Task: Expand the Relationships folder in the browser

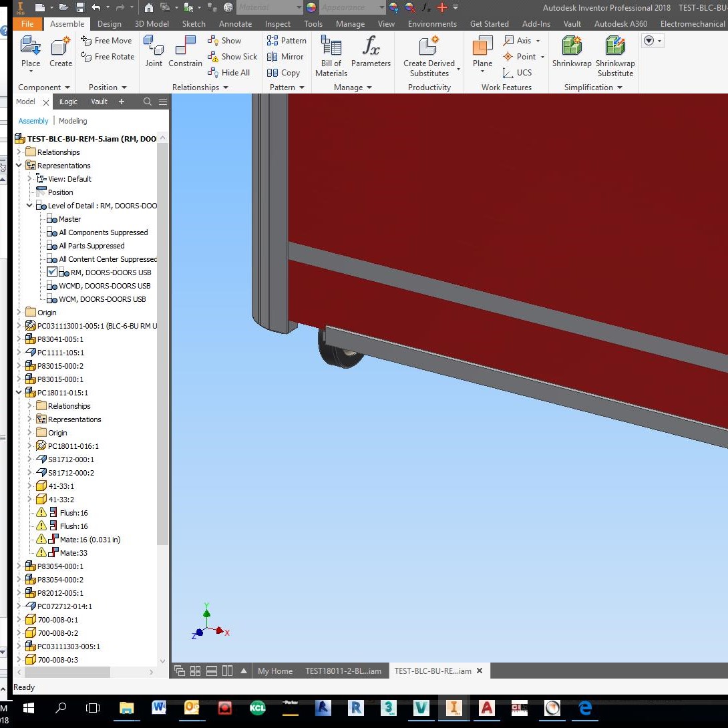Action: (x=20, y=152)
